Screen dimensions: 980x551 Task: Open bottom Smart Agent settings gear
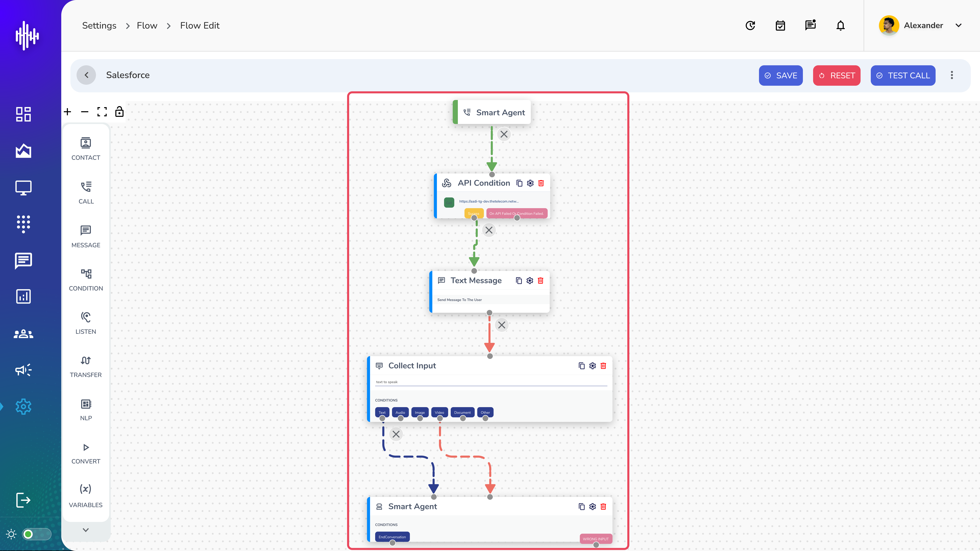[592, 506]
